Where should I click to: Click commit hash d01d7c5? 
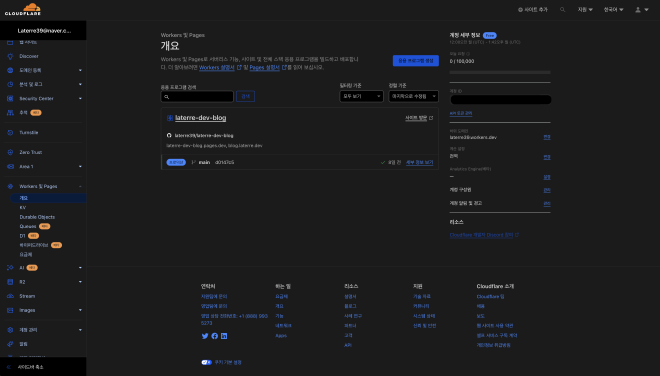[224, 163]
